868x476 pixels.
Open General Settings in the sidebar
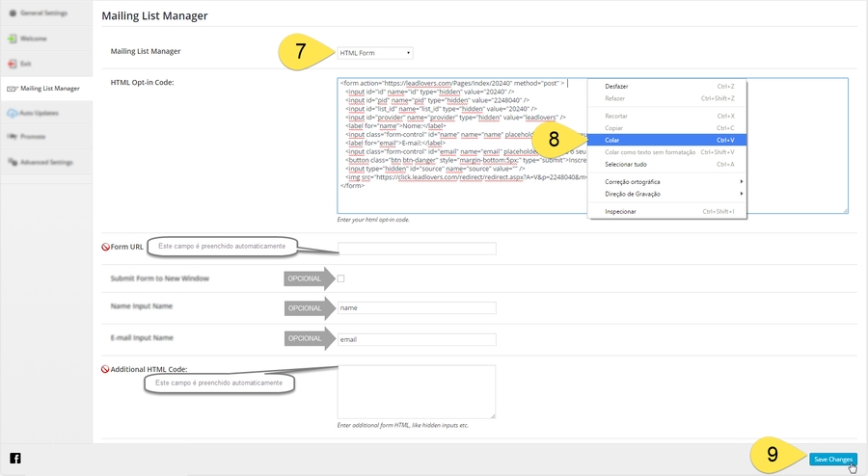(x=45, y=14)
